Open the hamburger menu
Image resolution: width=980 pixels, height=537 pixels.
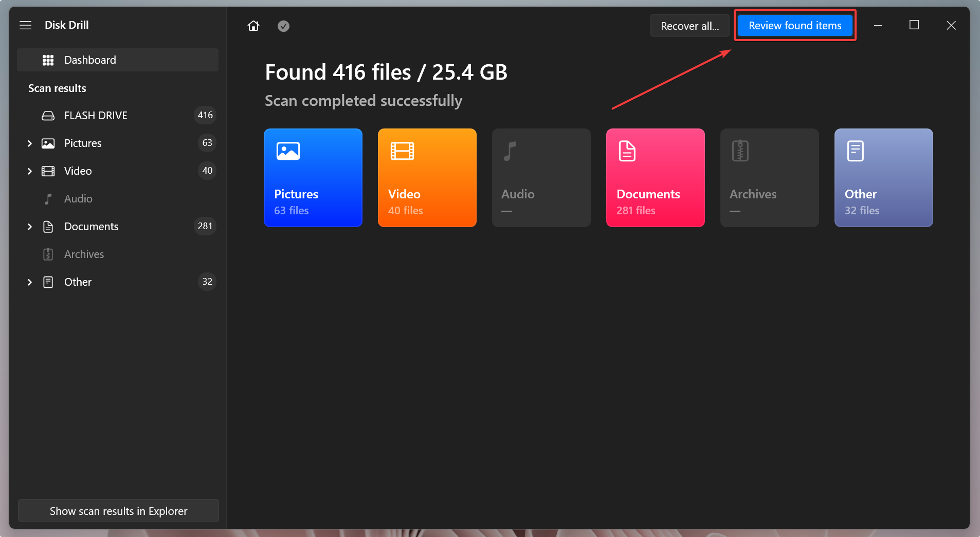pos(26,25)
